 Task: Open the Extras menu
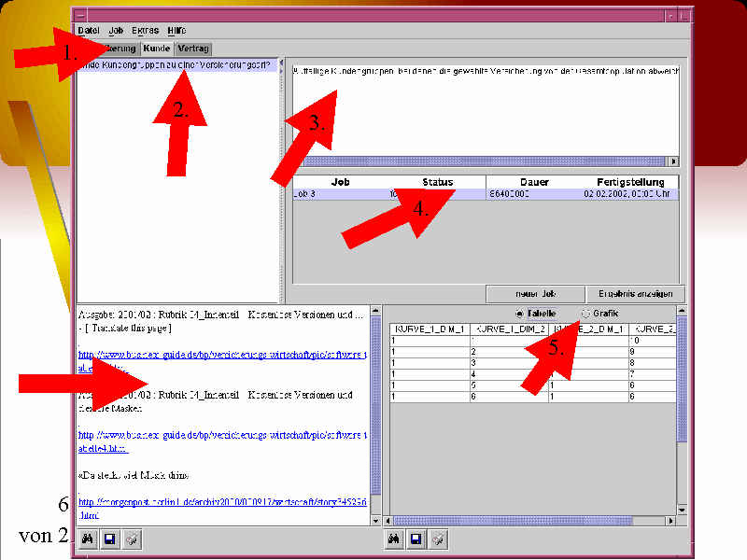[145, 31]
